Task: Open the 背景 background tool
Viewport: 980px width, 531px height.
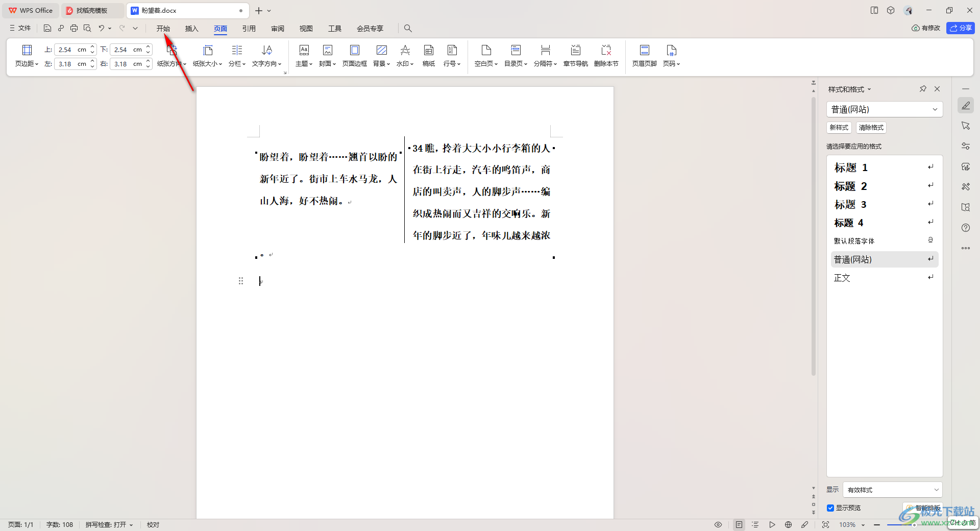Action: [381, 56]
